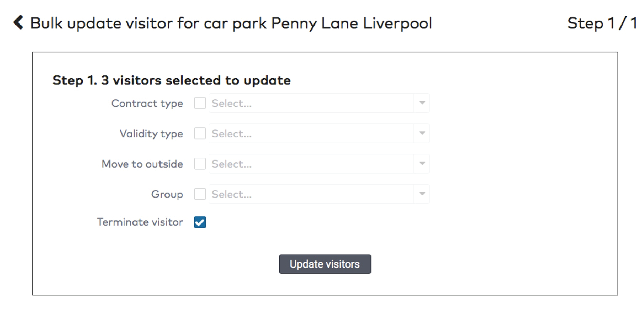644x316 pixels.
Task: Click the Bulk update visitor page title
Action: pos(231,23)
